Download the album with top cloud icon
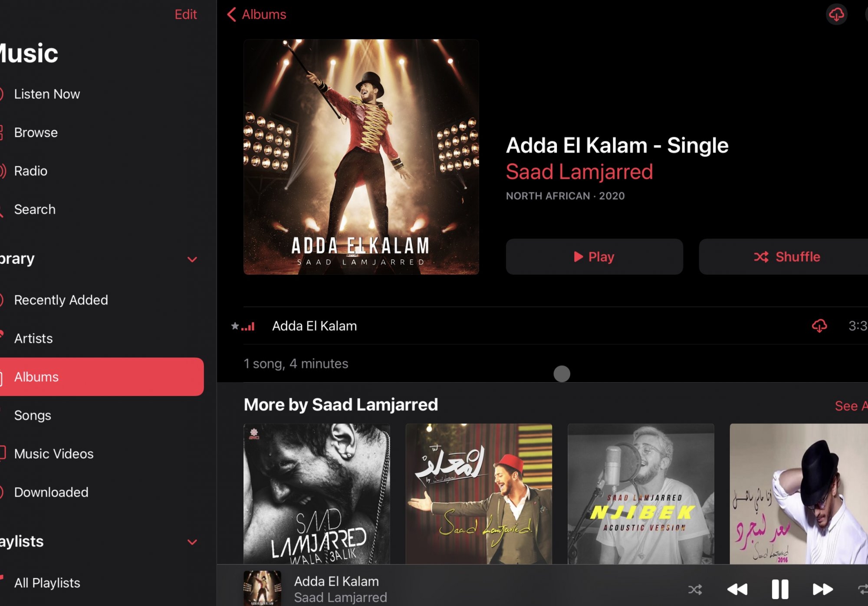 [x=836, y=15]
